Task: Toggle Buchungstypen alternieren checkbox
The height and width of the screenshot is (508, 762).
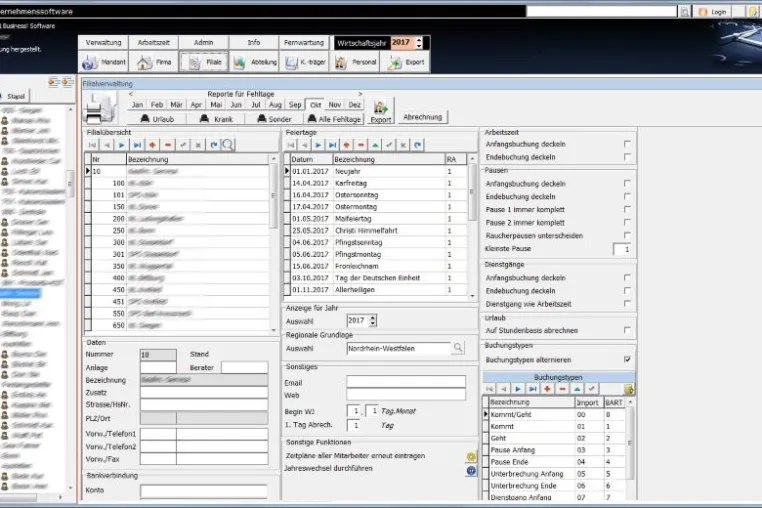Action: (627, 359)
